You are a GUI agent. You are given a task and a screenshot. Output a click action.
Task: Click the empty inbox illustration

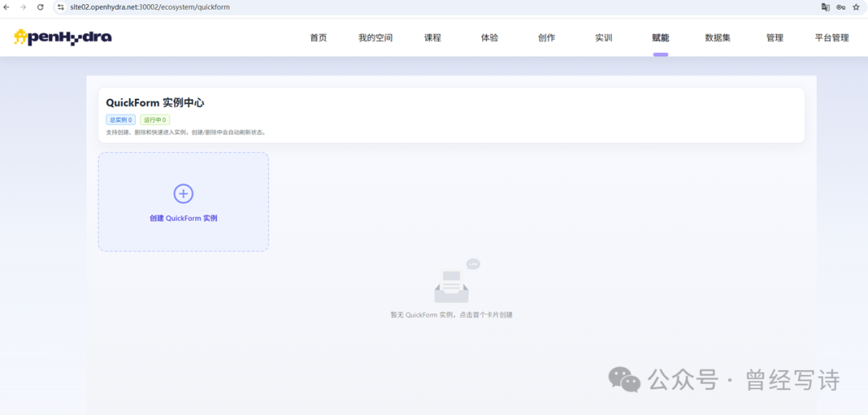click(x=457, y=281)
